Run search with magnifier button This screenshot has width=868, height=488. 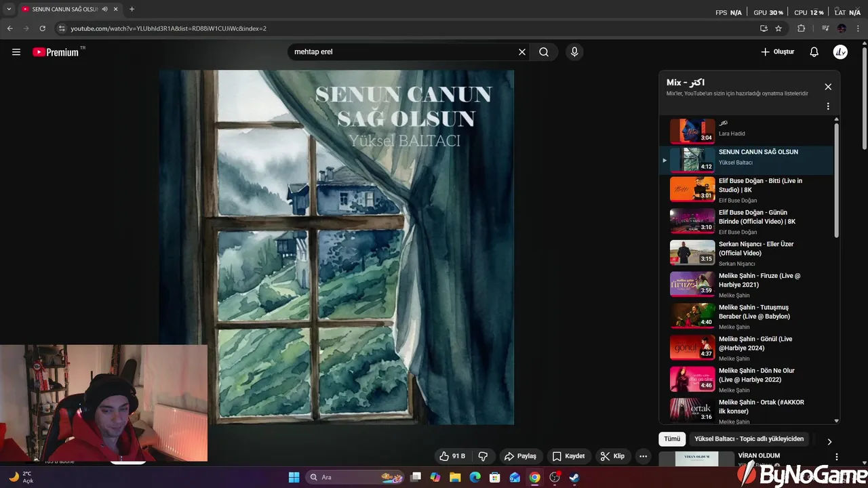(544, 52)
